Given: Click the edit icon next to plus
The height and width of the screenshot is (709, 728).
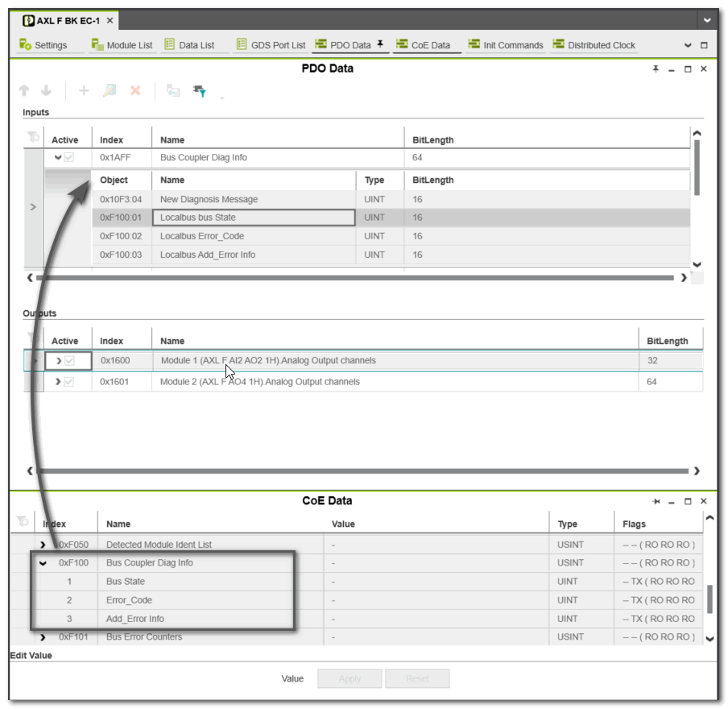Looking at the screenshot, I should click(x=110, y=91).
